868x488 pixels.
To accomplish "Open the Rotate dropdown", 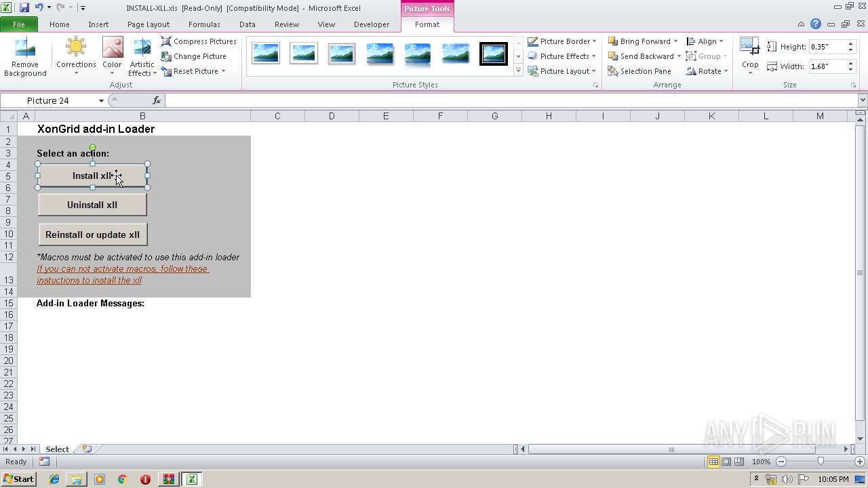I will click(x=707, y=71).
